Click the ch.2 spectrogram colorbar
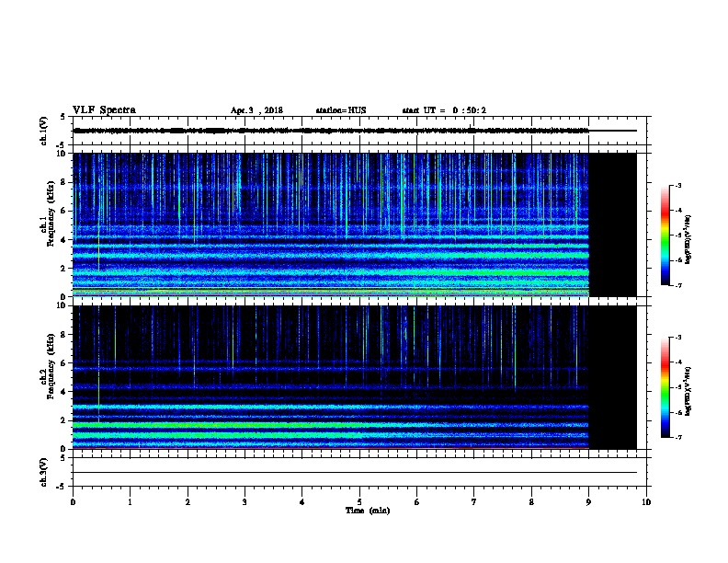The image size is (728, 563). [x=665, y=387]
